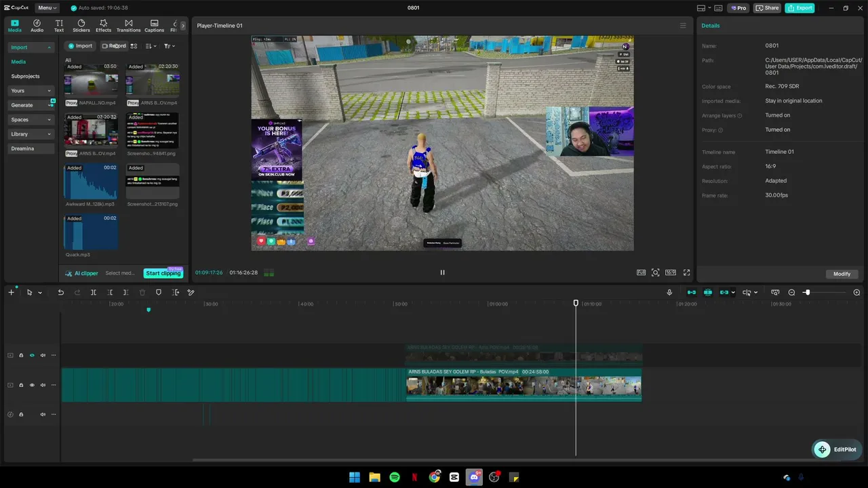Image resolution: width=868 pixels, height=488 pixels.
Task: Zoom out the timeline with minus magnifier
Action: [x=791, y=292]
